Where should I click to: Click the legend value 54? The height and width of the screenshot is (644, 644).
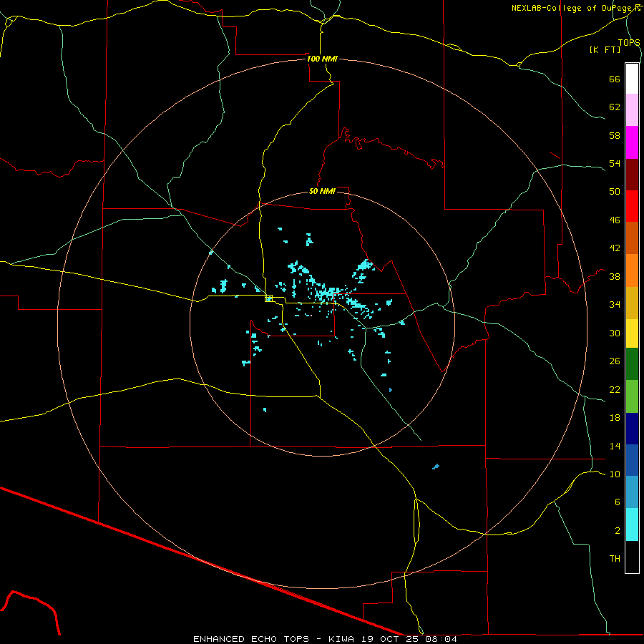click(x=615, y=163)
